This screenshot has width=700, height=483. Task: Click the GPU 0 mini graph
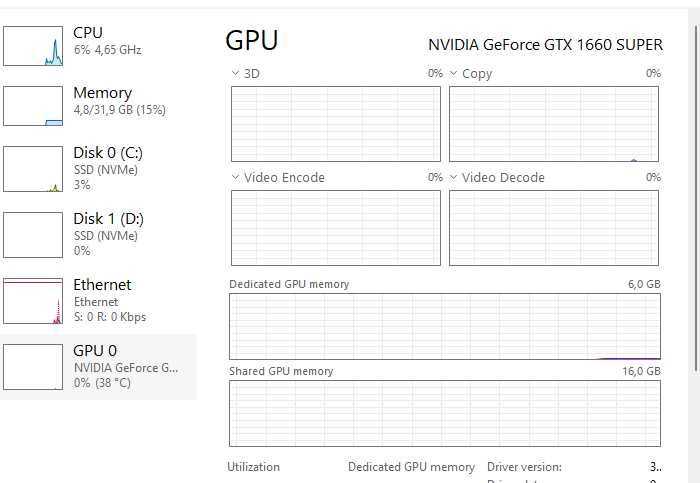pos(33,367)
